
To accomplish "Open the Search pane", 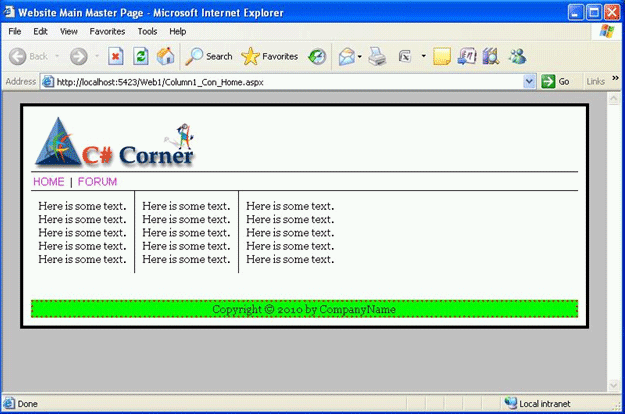I will pyautogui.click(x=209, y=57).
